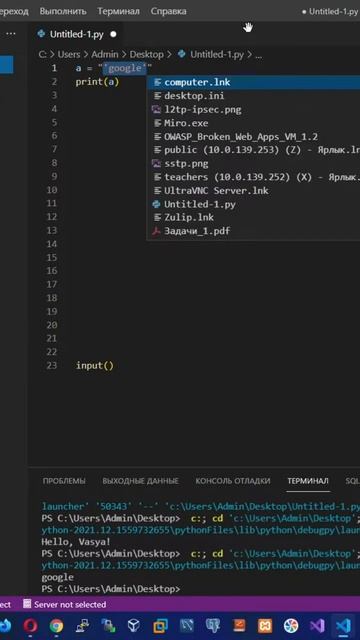Open the Выполнить menu
This screenshot has width=360, height=640.
(x=63, y=11)
